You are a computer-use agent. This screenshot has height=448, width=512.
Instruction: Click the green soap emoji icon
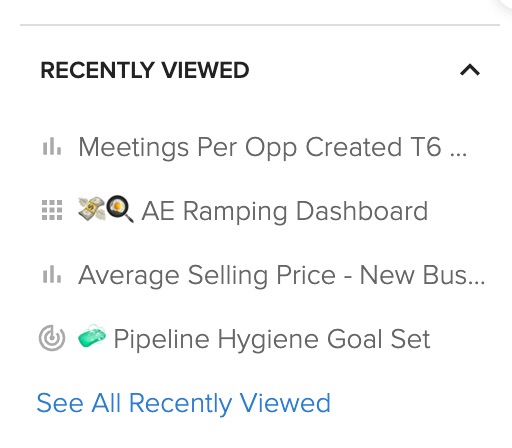pyautogui.click(x=92, y=337)
